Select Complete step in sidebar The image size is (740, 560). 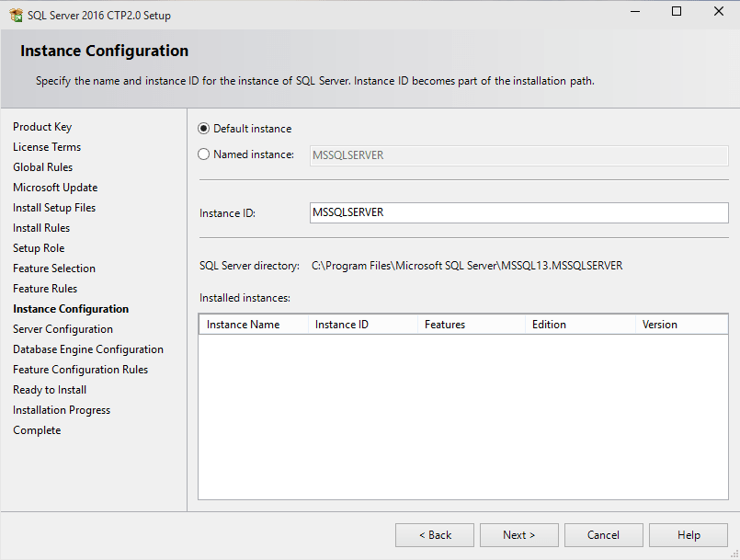(37, 430)
